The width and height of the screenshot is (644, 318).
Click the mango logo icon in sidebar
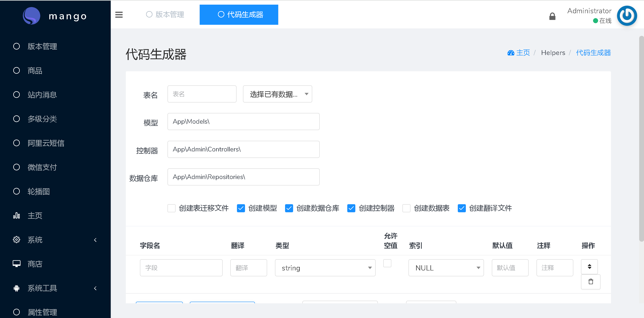click(32, 16)
